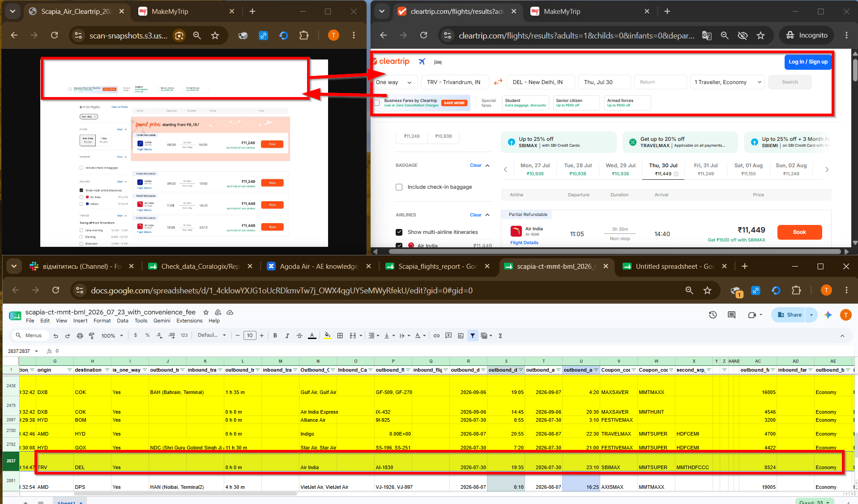Select the Student special fare option
Screen dimensions: 858x504
(x=525, y=103)
